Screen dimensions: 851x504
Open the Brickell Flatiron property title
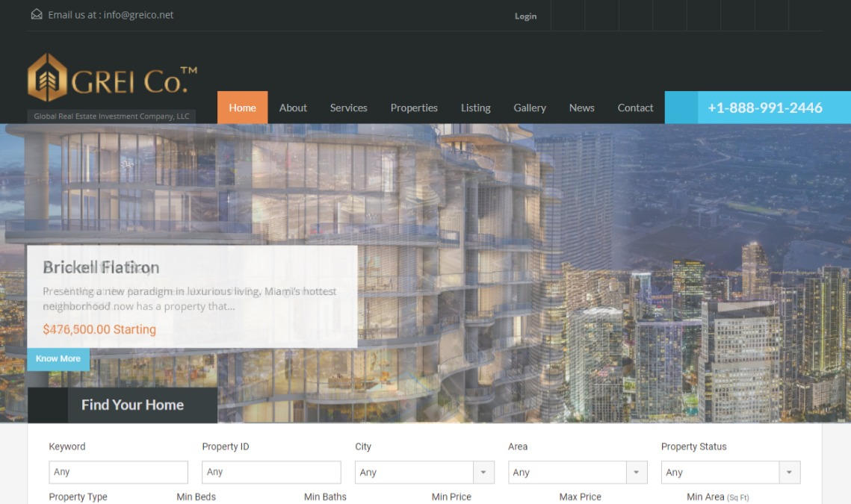[101, 267]
